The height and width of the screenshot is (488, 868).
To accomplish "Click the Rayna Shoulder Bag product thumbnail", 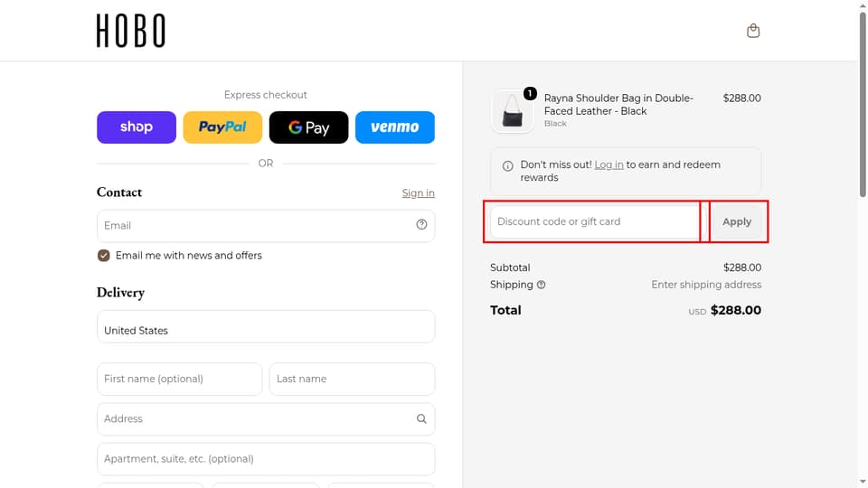I will click(512, 111).
